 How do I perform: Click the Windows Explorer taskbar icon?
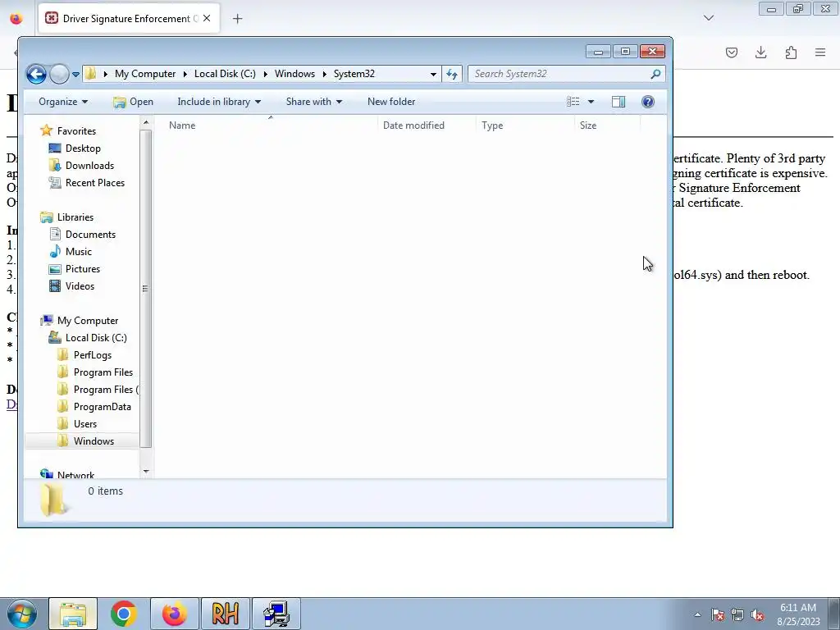pos(73,614)
